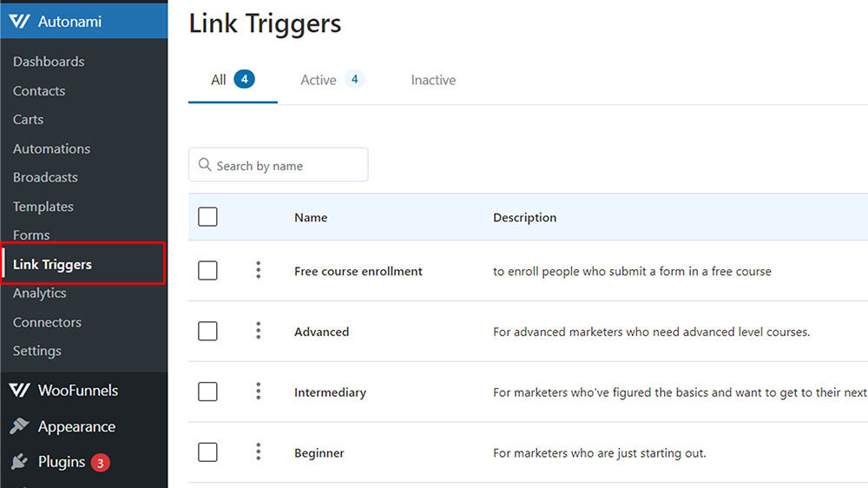Open the Intermediary link trigger
This screenshot has height=488, width=868.
tap(330, 392)
